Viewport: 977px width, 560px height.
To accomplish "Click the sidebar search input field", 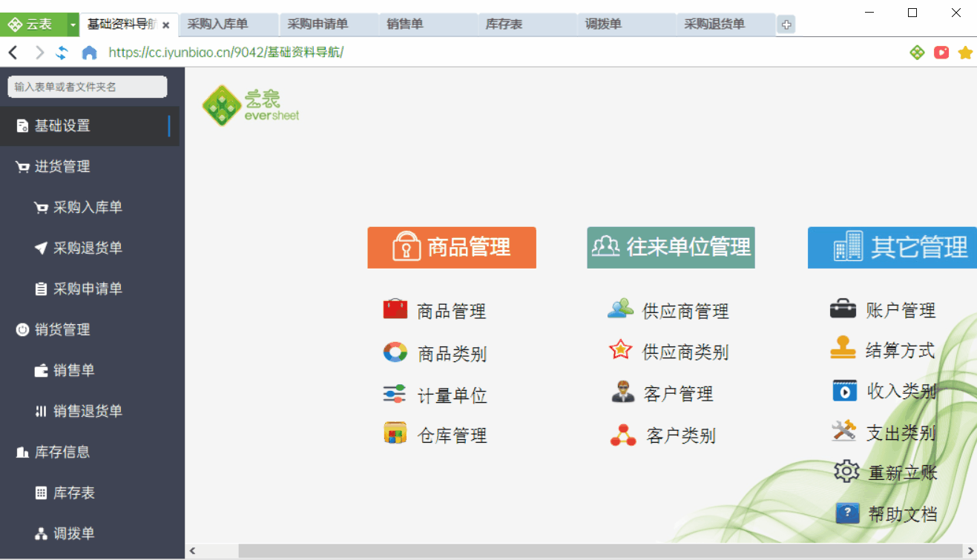I will coord(88,87).
